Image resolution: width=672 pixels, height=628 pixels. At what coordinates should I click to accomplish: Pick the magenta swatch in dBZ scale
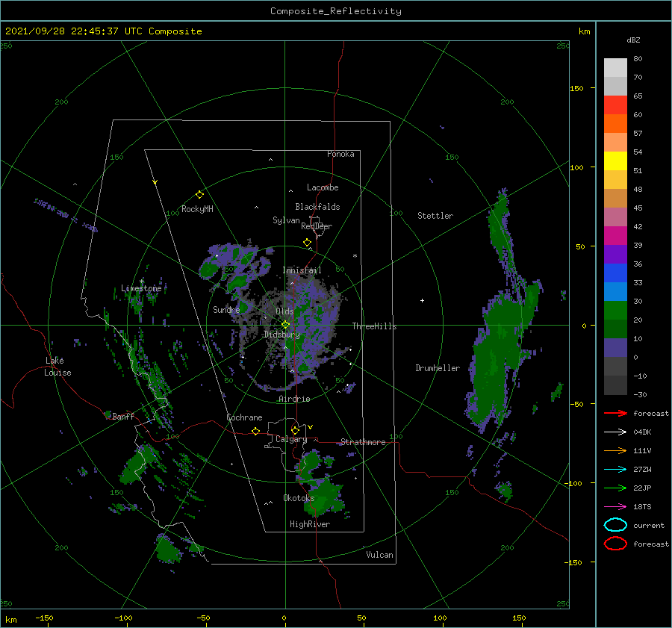pos(615,235)
